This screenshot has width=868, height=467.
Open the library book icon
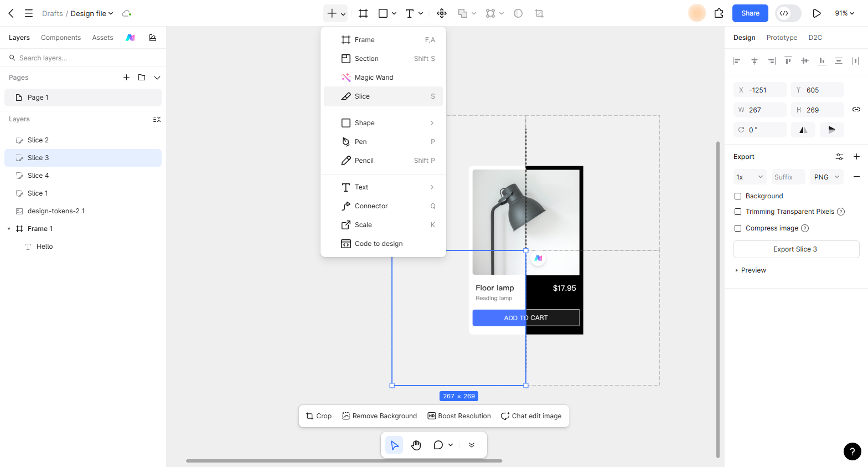pos(153,38)
